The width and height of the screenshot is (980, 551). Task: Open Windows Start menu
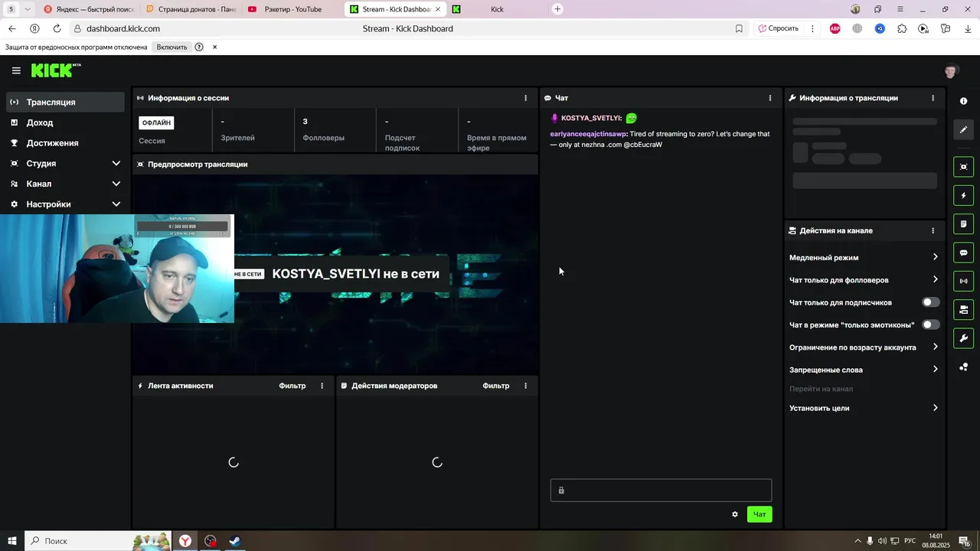click(11, 541)
